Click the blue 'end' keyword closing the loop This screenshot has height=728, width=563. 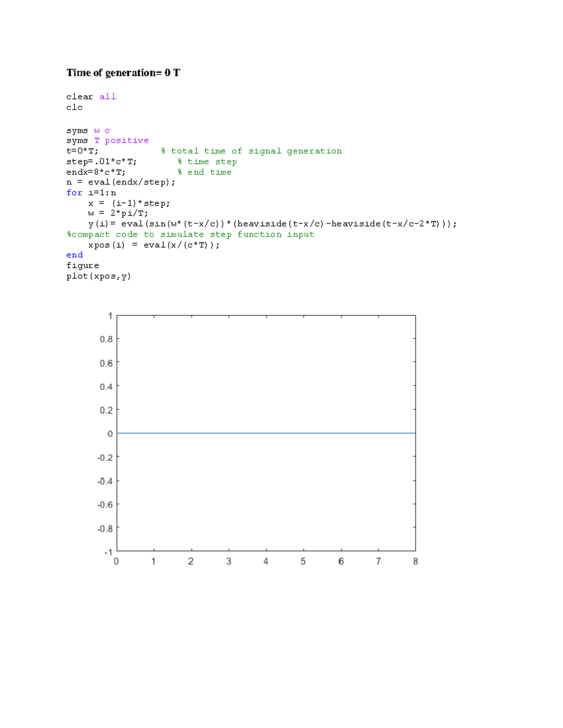point(75,255)
